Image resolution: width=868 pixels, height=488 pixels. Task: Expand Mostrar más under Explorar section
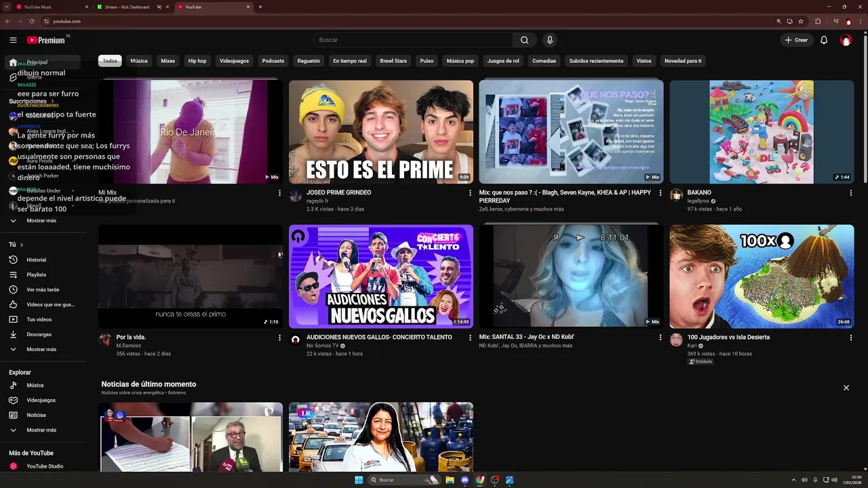pos(43,430)
